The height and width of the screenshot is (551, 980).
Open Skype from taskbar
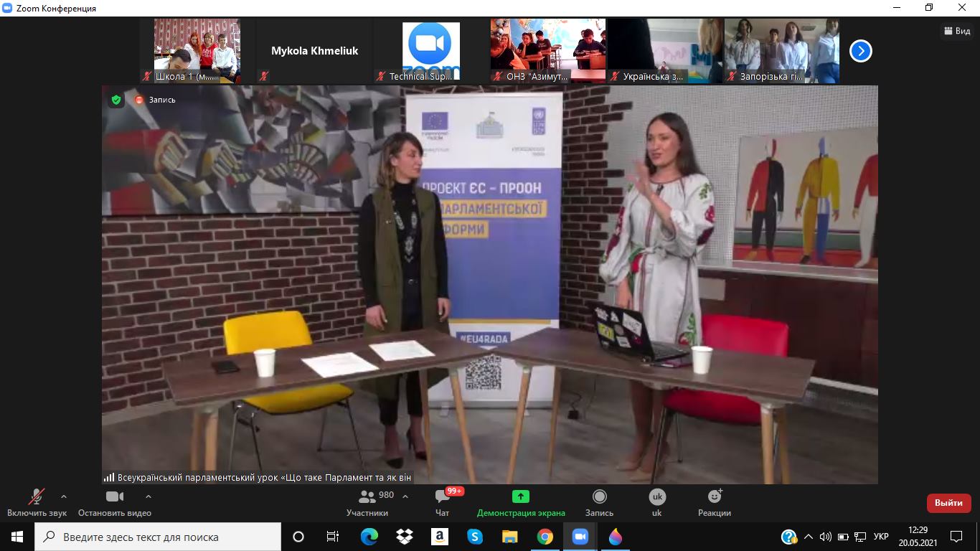tap(474, 537)
